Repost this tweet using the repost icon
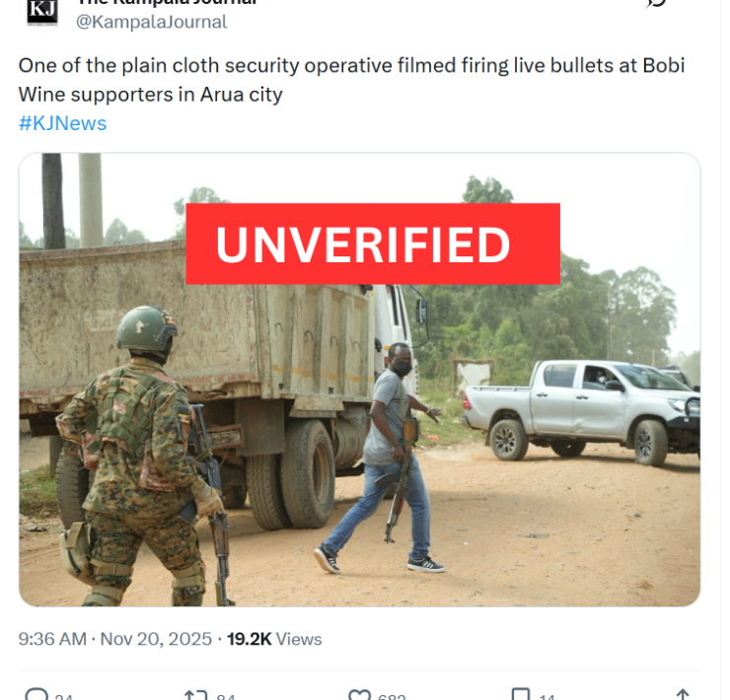Image resolution: width=730 pixels, height=700 pixels. coord(195,694)
